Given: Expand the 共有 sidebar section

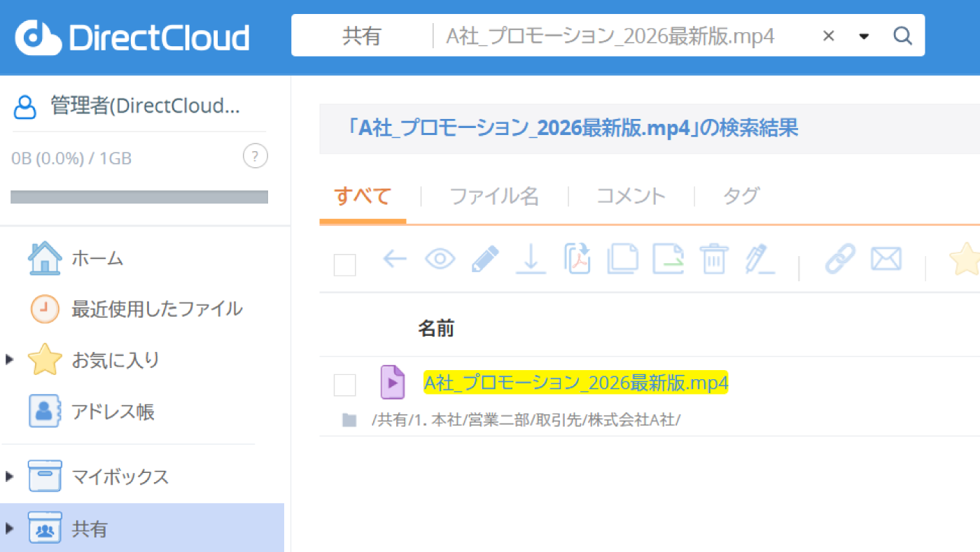Looking at the screenshot, I should [10, 528].
